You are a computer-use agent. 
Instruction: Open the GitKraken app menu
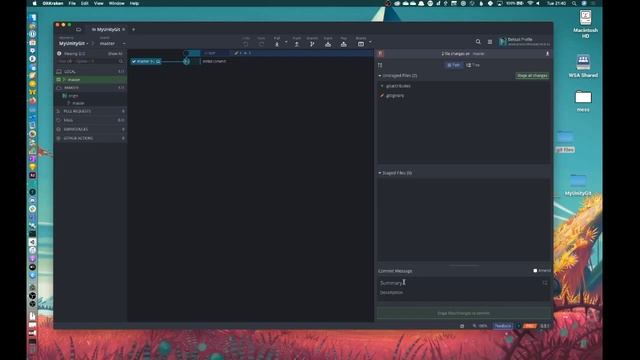coord(52,3)
